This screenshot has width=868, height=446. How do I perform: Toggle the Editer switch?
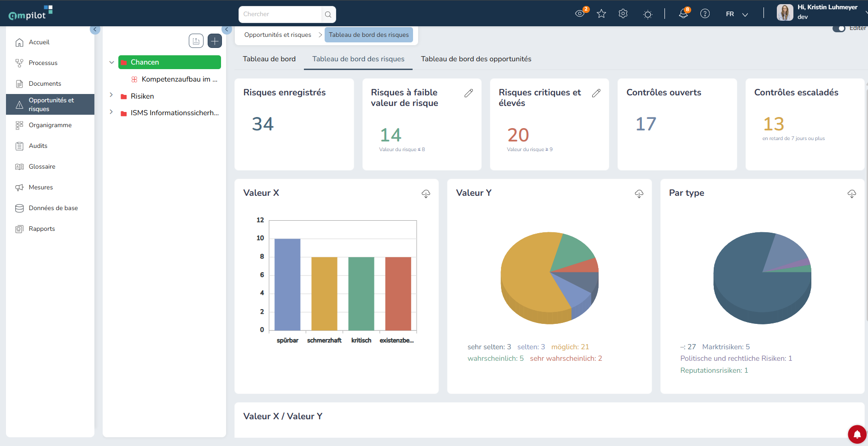(839, 29)
